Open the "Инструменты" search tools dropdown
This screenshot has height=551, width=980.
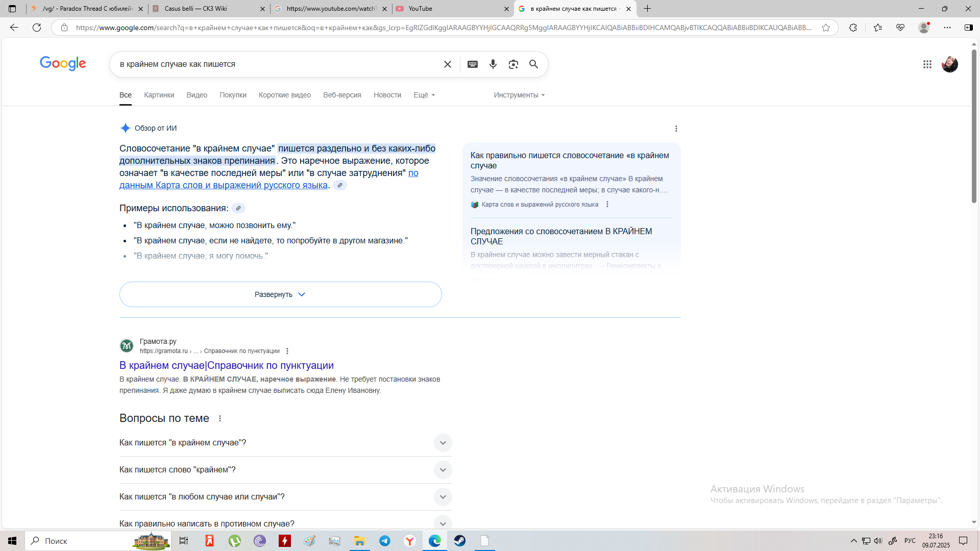519,95
